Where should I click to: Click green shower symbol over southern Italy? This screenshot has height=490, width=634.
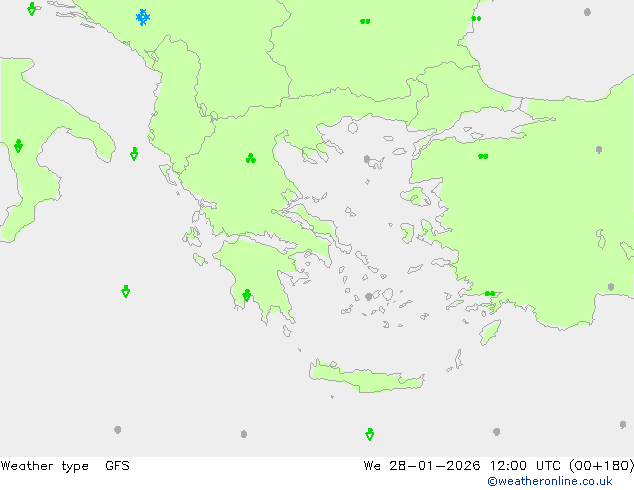(x=18, y=146)
